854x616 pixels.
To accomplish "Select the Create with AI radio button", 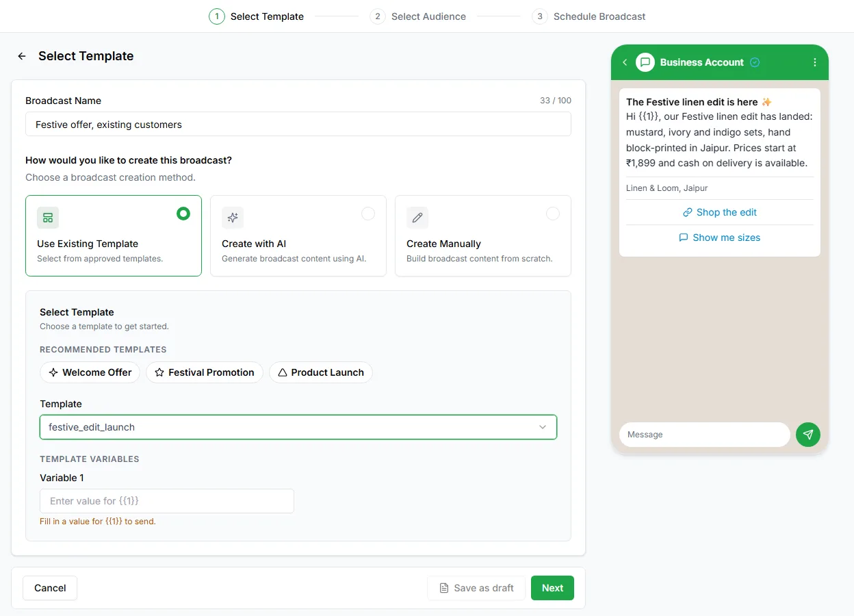I will pos(368,214).
